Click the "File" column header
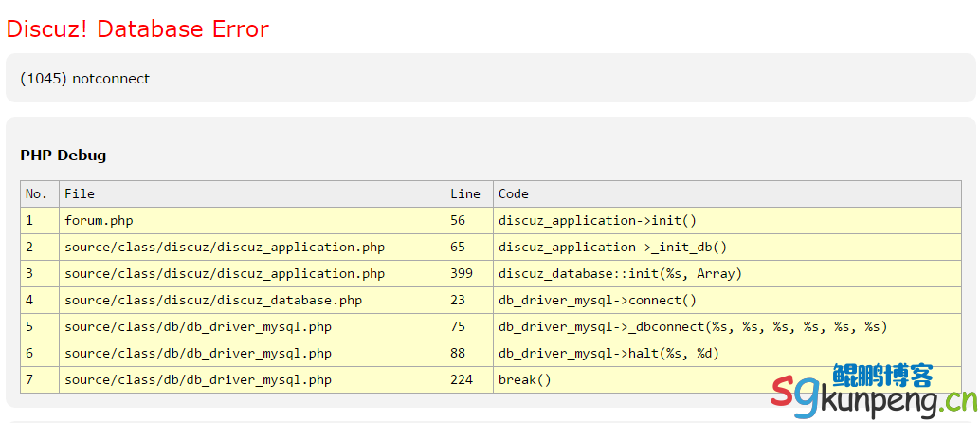The image size is (980, 423). pyautogui.click(x=252, y=194)
